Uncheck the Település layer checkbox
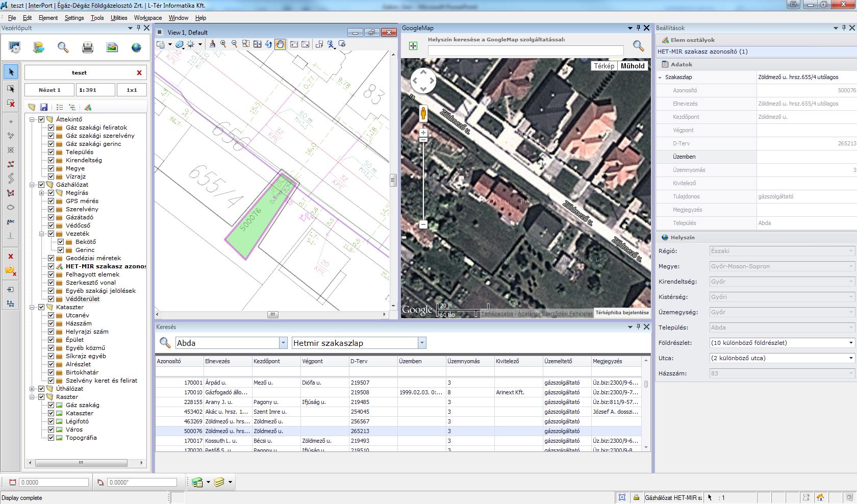 coord(51,152)
